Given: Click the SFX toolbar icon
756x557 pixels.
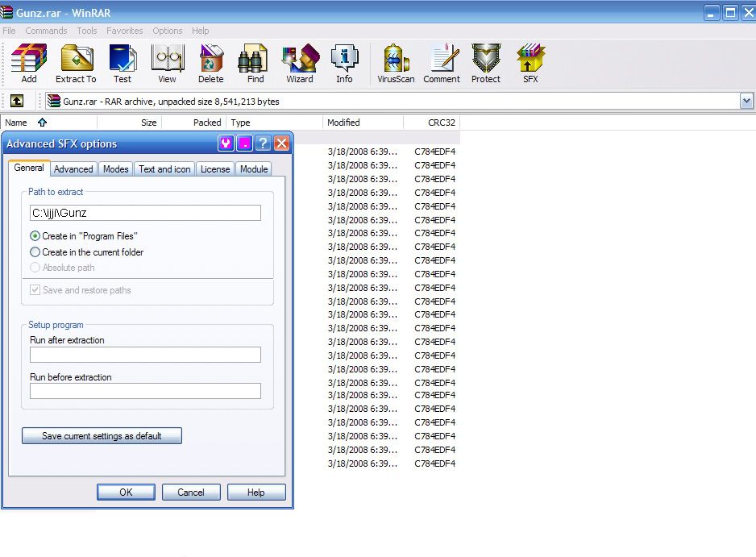Looking at the screenshot, I should (x=530, y=64).
